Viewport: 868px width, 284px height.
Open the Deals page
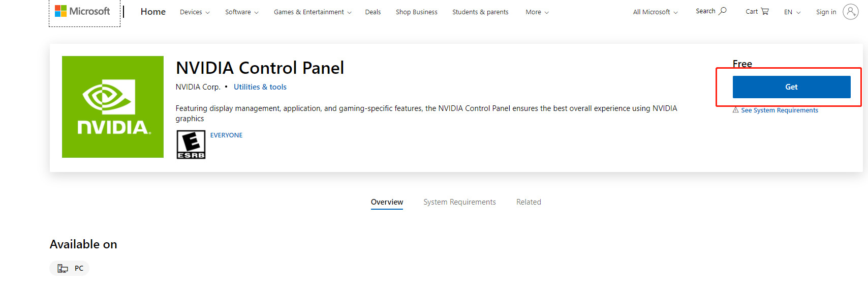tap(373, 12)
